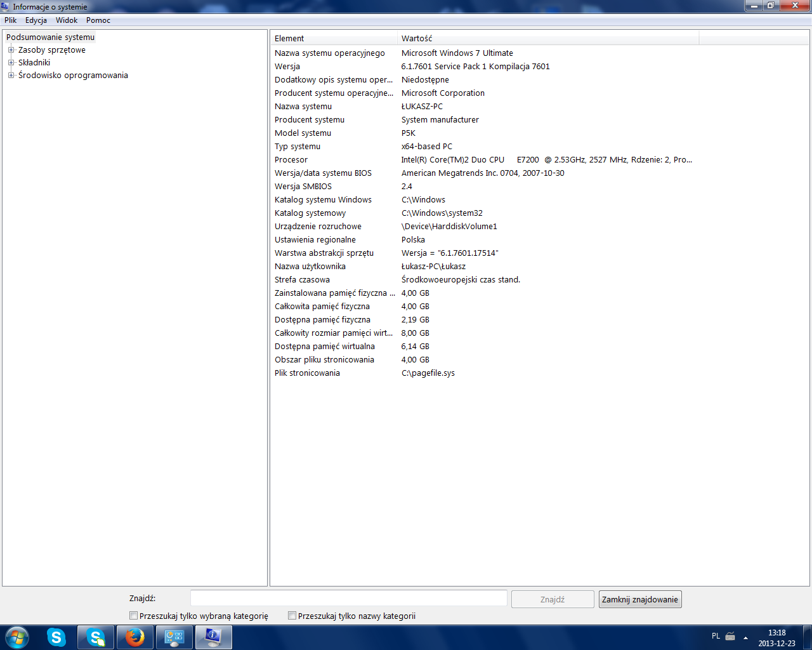Sort by the Element column header

(334, 38)
